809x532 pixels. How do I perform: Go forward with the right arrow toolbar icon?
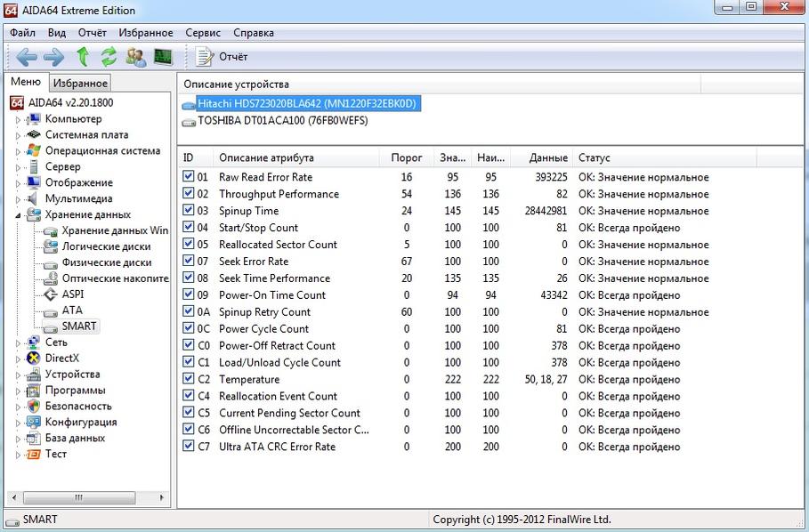click(x=53, y=57)
